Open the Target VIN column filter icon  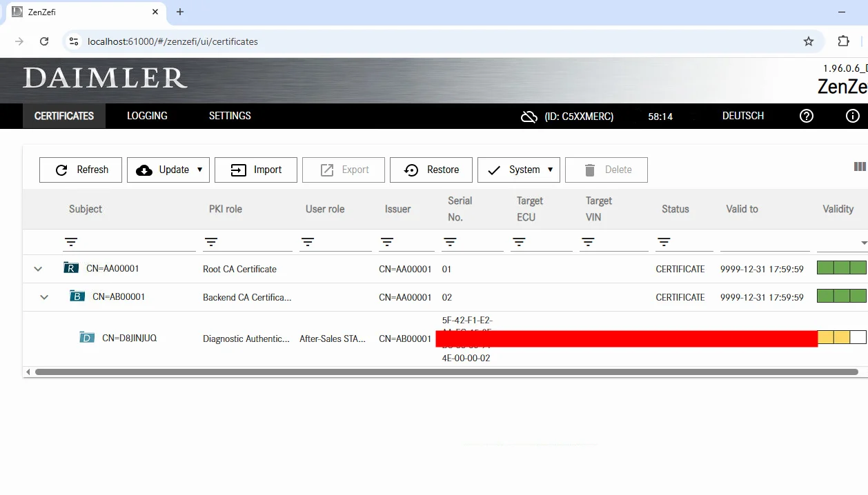(x=588, y=242)
